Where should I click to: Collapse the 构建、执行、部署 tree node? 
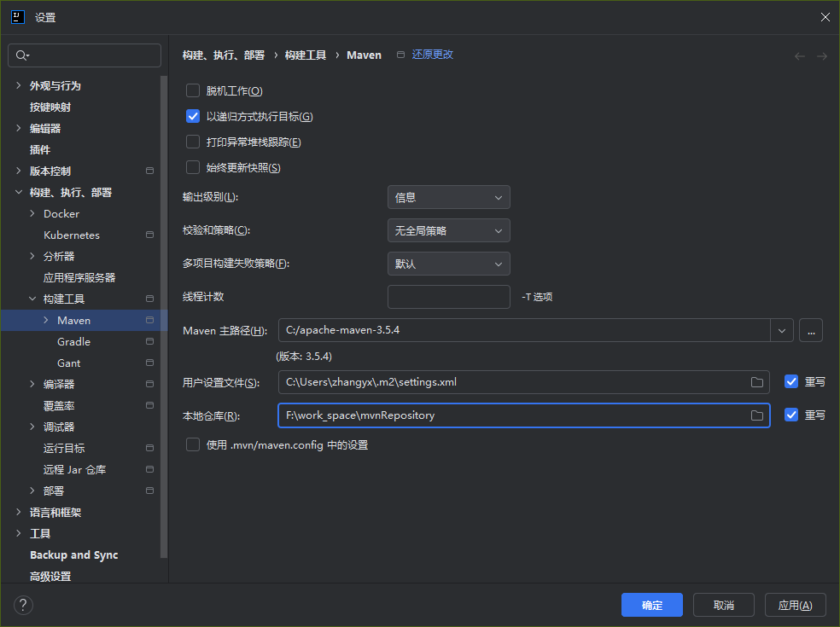coord(18,192)
